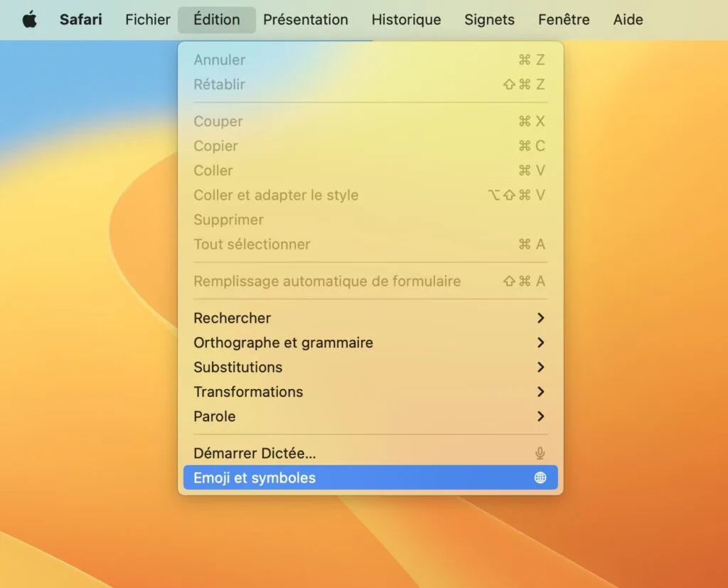This screenshot has height=588, width=728.
Task: Expand the Rechercher chevron arrow
Action: pyautogui.click(x=540, y=318)
